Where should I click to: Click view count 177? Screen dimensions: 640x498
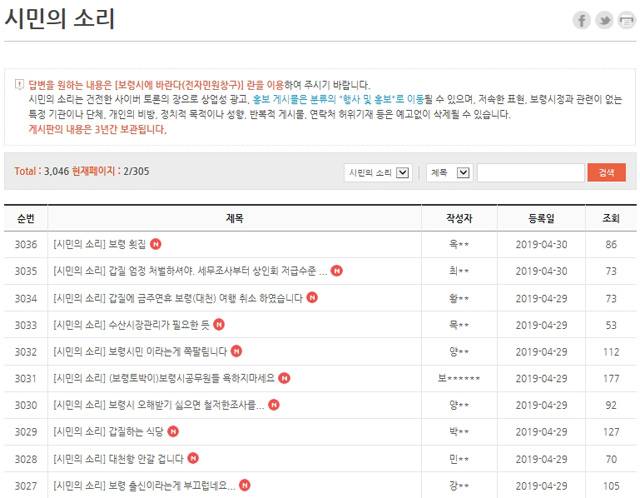[611, 378]
